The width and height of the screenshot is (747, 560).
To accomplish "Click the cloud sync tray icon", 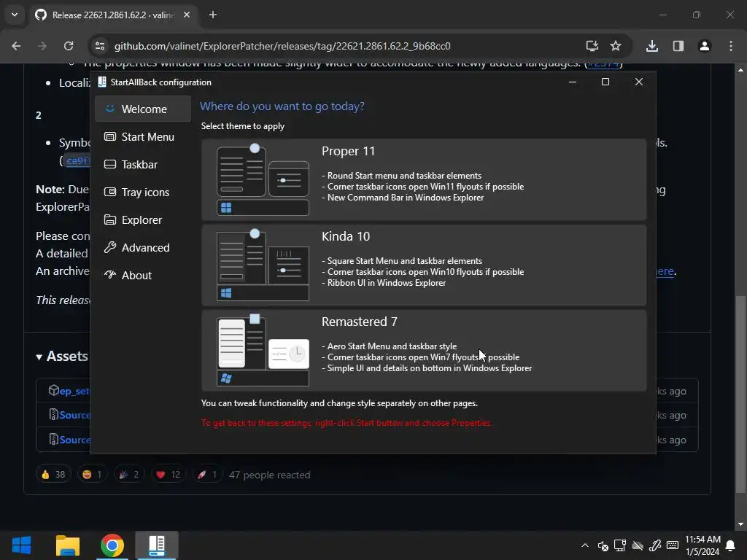I will [x=638, y=545].
